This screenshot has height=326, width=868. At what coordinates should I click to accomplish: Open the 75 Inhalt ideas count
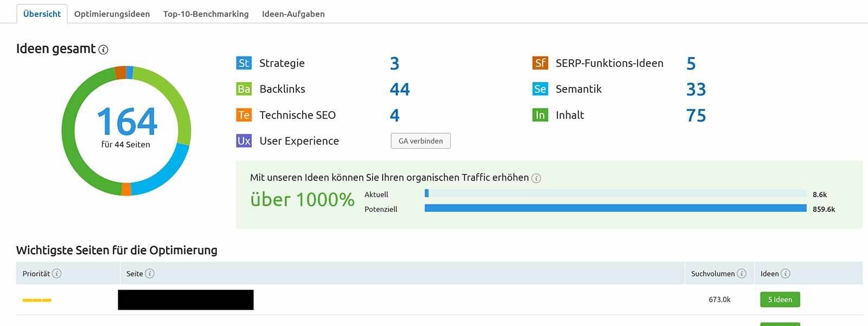click(x=695, y=115)
